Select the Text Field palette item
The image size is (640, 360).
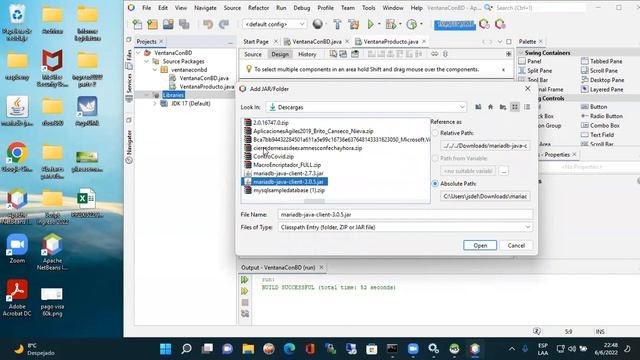597,135
